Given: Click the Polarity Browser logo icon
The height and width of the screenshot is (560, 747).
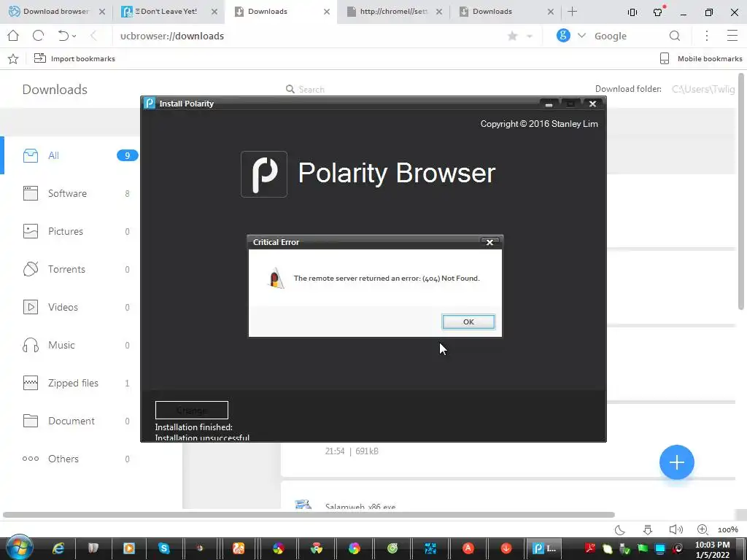Looking at the screenshot, I should click(264, 174).
